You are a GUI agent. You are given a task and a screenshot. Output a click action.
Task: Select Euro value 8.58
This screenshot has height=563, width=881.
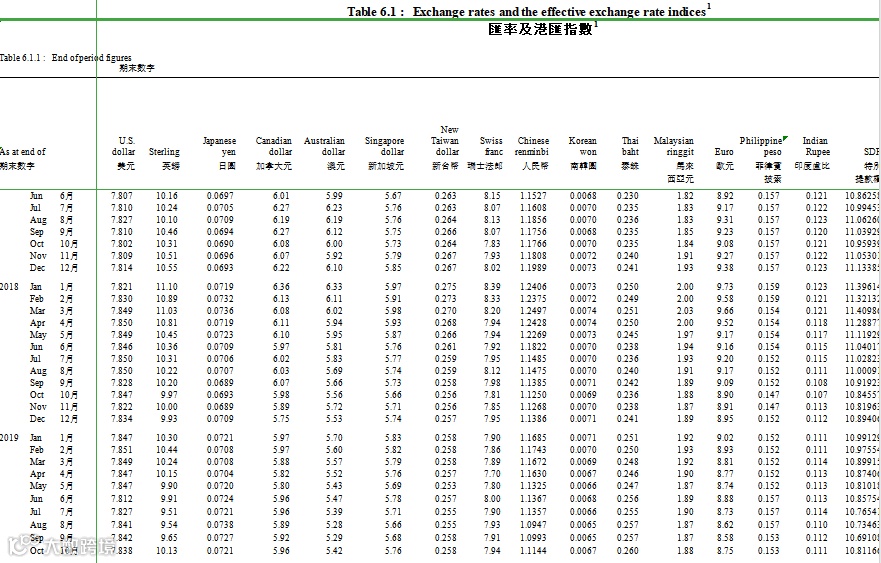pos(725,538)
